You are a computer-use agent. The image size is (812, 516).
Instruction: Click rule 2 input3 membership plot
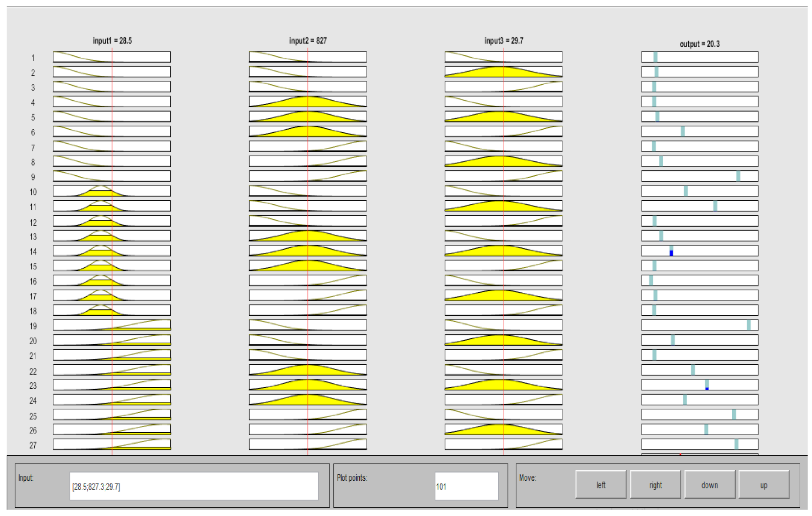tap(504, 71)
